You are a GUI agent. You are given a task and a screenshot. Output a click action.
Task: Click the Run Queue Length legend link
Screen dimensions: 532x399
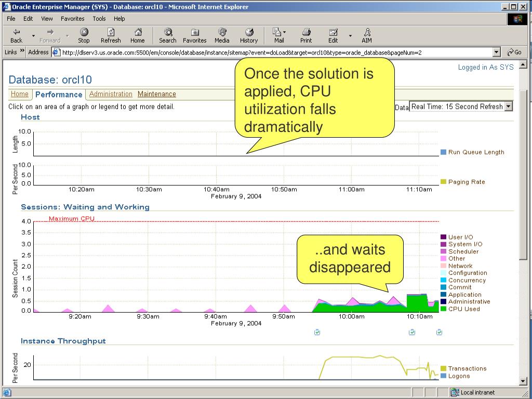tap(476, 152)
